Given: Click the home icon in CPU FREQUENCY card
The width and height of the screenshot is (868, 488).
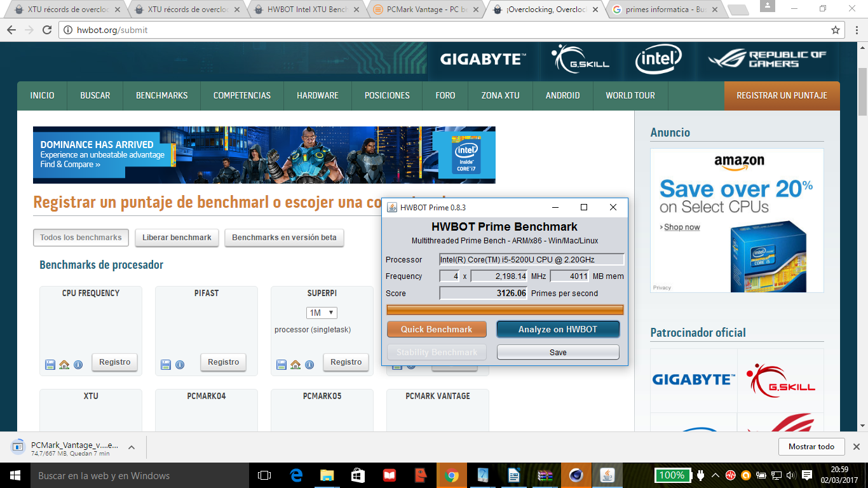Looking at the screenshot, I should point(64,365).
